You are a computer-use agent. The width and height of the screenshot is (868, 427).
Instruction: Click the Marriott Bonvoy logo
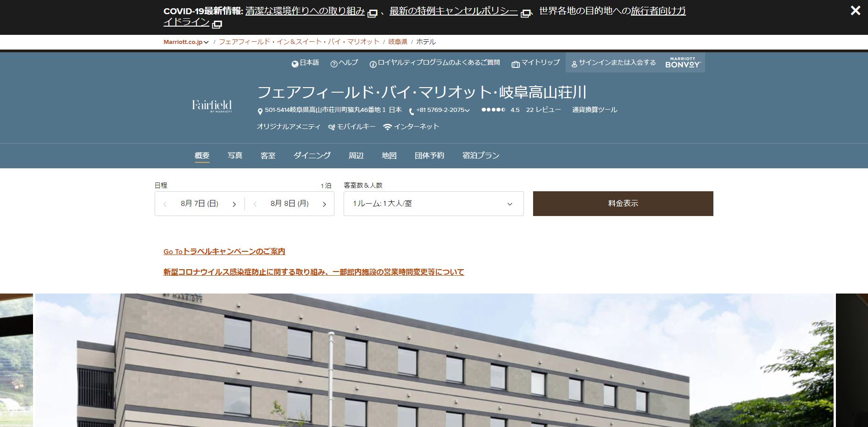coord(683,62)
